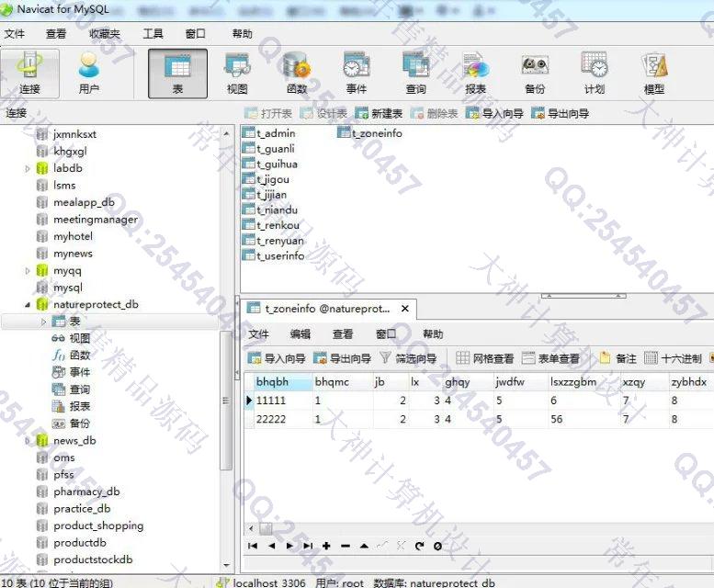Toggle 十六进制 hex viewer
This screenshot has width=714, height=588.
pos(673,358)
